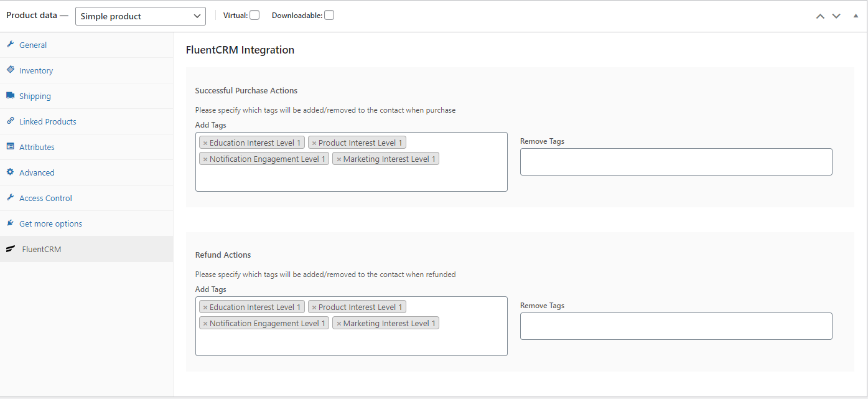Remove Product Interest Level 1 from refund tags
This screenshot has width=868, height=399.
314,307
